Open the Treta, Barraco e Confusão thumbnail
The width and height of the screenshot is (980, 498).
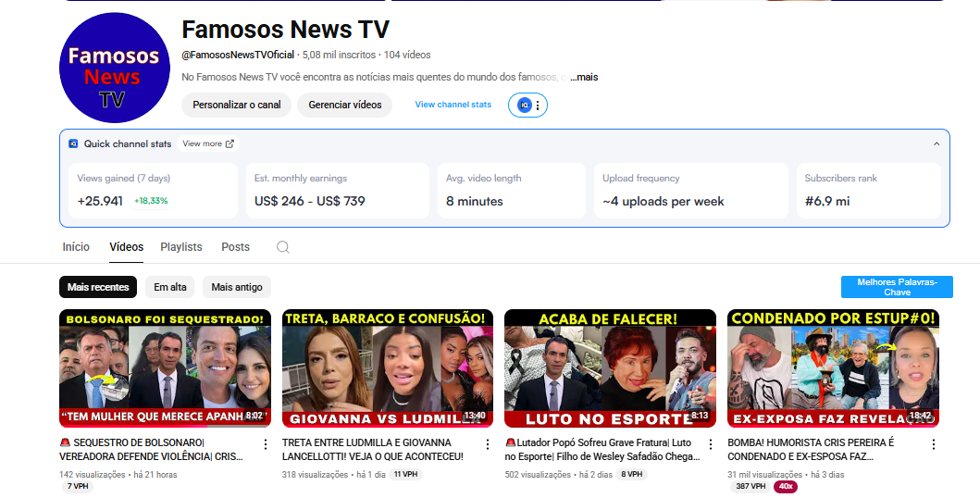(388, 368)
